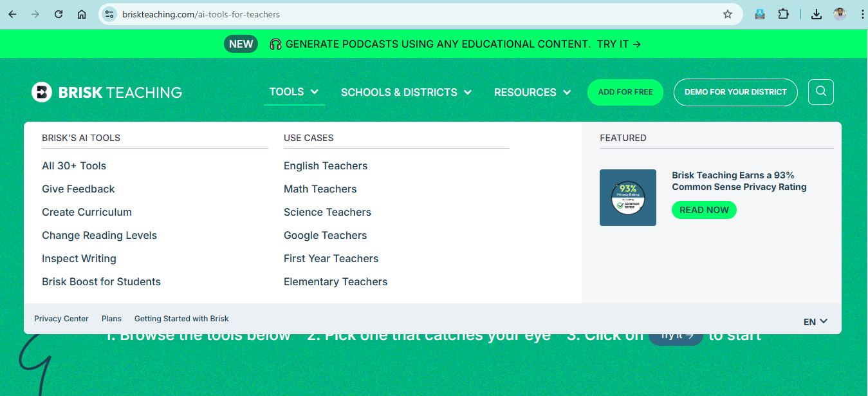The image size is (868, 396).
Task: Reload the current page
Action: tap(59, 14)
